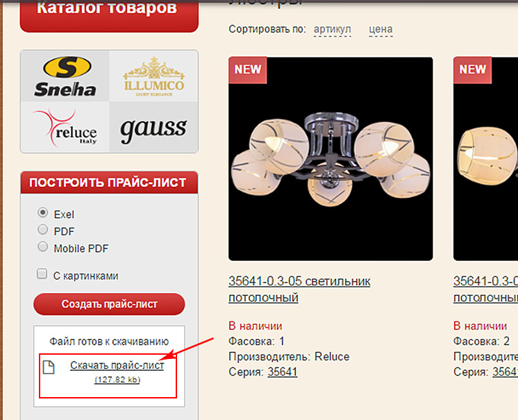This screenshot has height=420, width=518.
Task: Open the Reluce Italy brand logo
Action: pyautogui.click(x=65, y=127)
